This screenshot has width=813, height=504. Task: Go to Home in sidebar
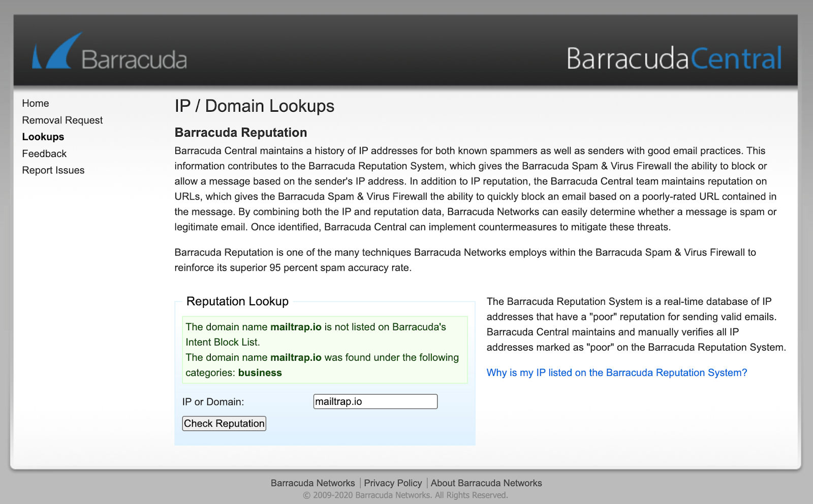coord(36,103)
